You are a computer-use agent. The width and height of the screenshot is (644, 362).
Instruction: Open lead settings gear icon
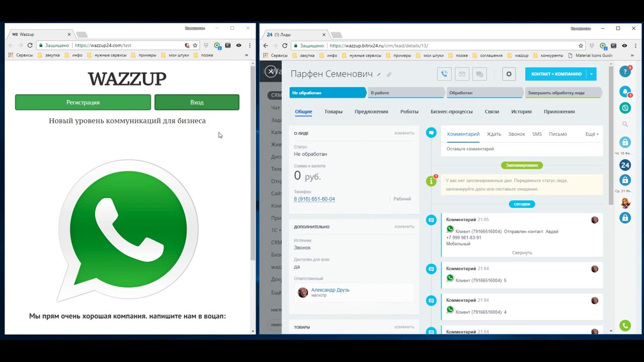(x=509, y=74)
